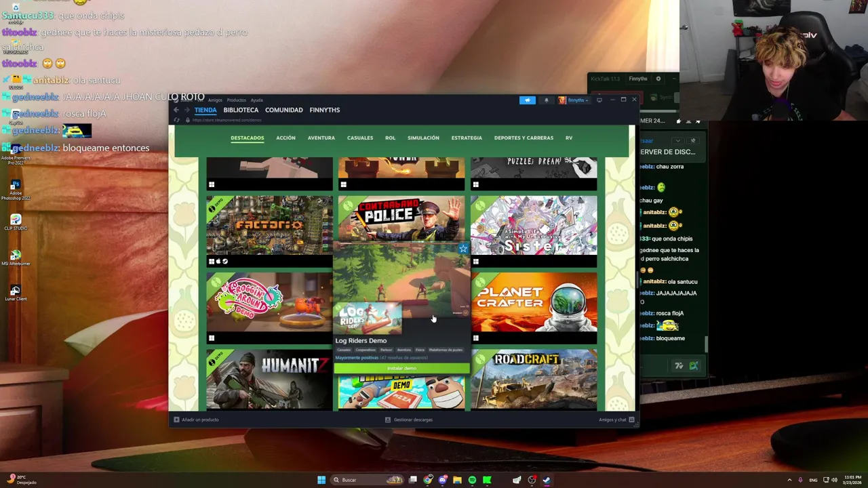This screenshot has height=488, width=868.
Task: Open the COMUNIDAD tab
Action: pyautogui.click(x=284, y=110)
